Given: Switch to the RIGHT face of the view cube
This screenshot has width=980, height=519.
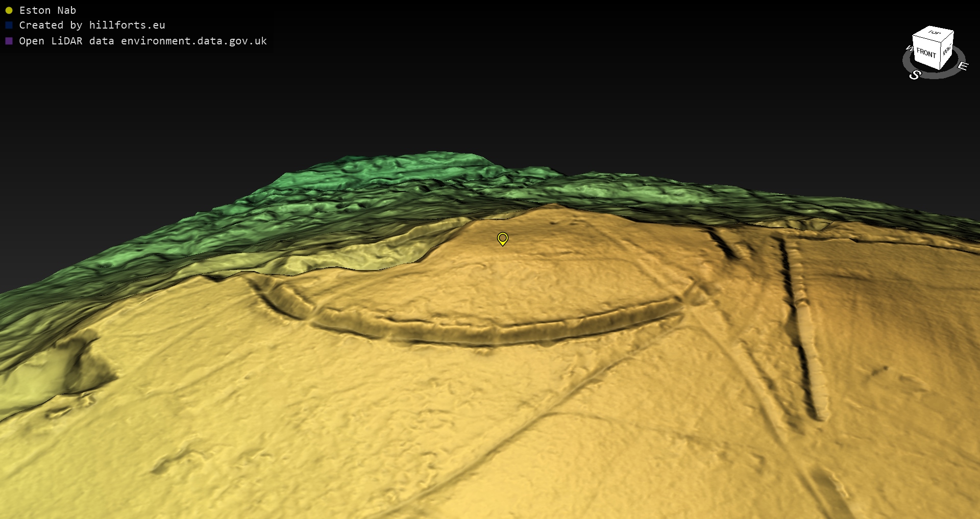Looking at the screenshot, I should (x=947, y=51).
